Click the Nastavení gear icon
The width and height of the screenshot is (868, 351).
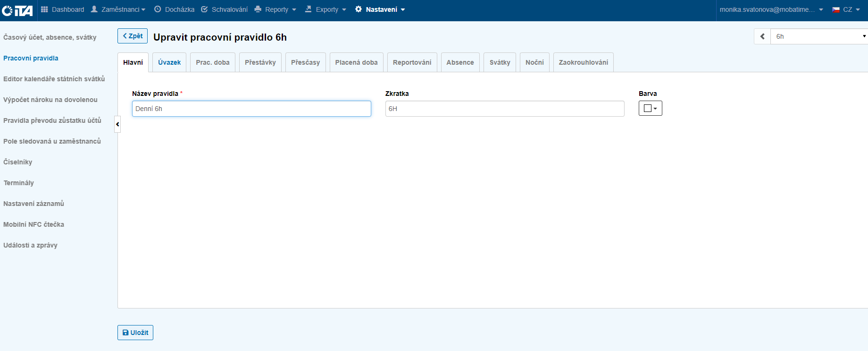(x=359, y=9)
